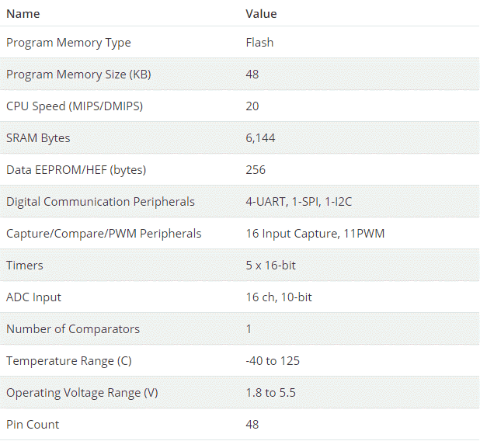Click the Name column header
The image size is (480, 448).
[23, 14]
